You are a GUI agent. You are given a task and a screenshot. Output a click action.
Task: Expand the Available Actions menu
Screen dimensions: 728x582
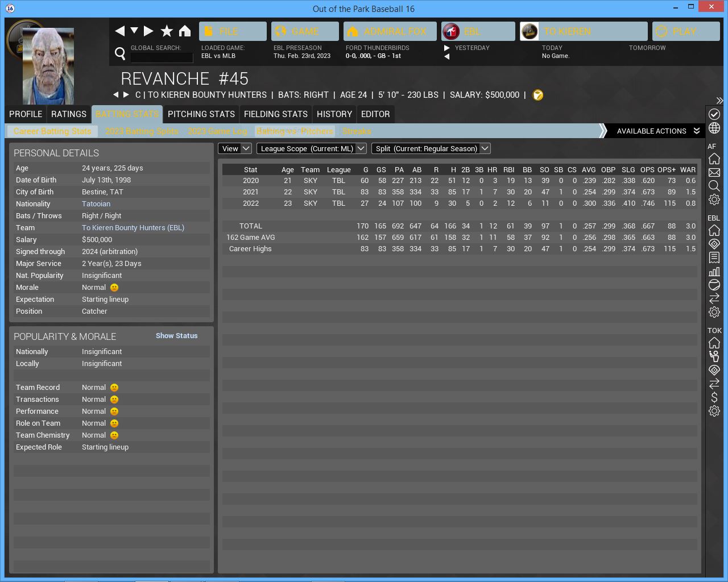[x=657, y=131]
